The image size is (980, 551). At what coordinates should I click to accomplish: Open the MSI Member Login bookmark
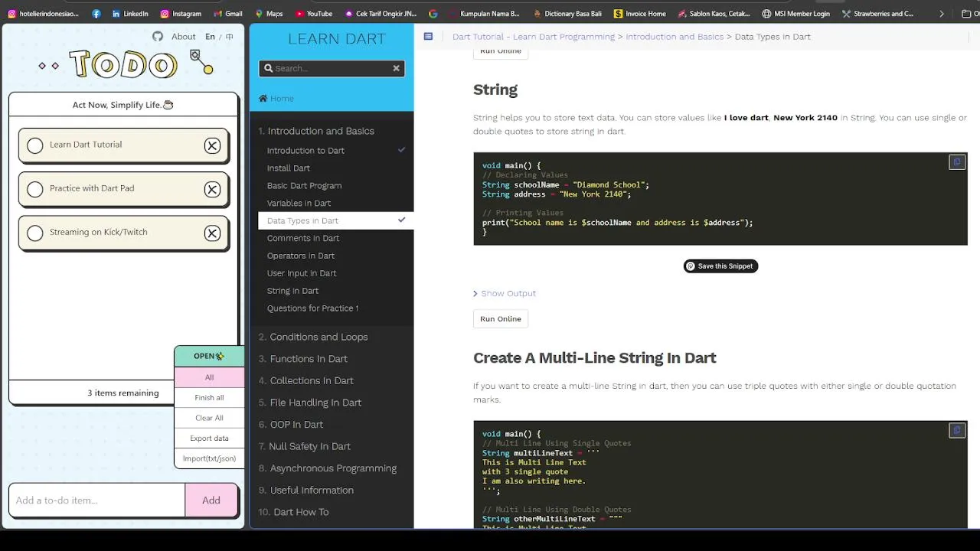pyautogui.click(x=795, y=14)
